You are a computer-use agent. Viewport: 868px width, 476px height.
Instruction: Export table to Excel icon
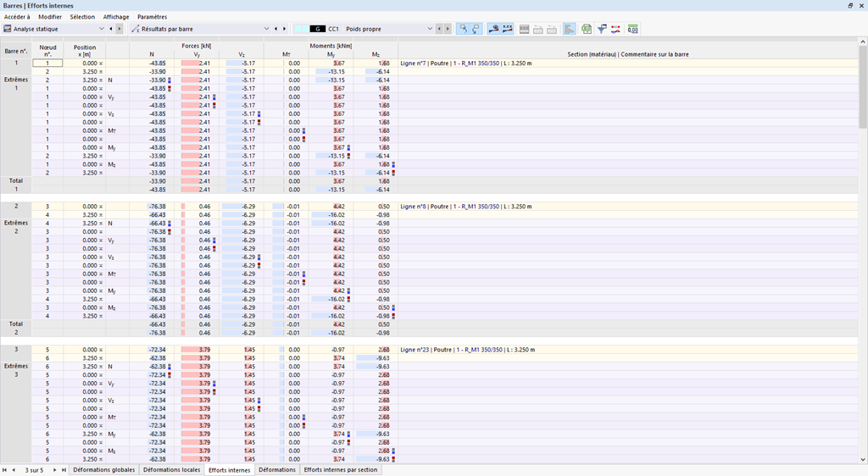pos(587,29)
